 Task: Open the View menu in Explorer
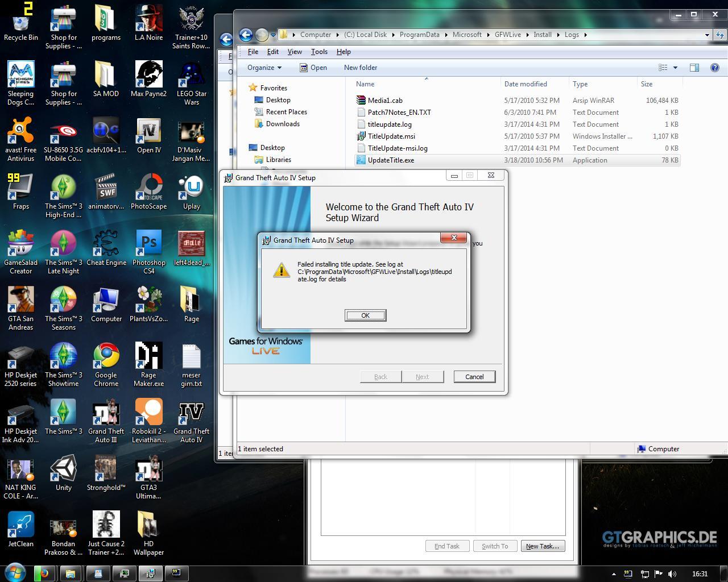(295, 51)
